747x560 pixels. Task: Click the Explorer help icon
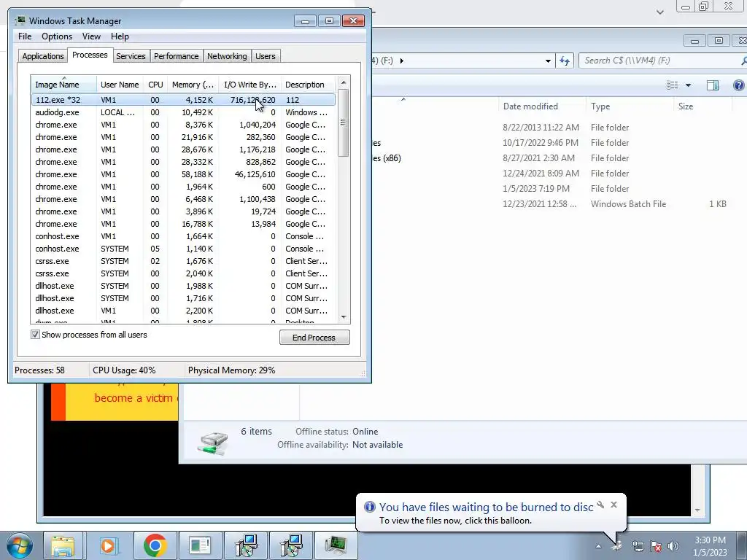coord(738,85)
